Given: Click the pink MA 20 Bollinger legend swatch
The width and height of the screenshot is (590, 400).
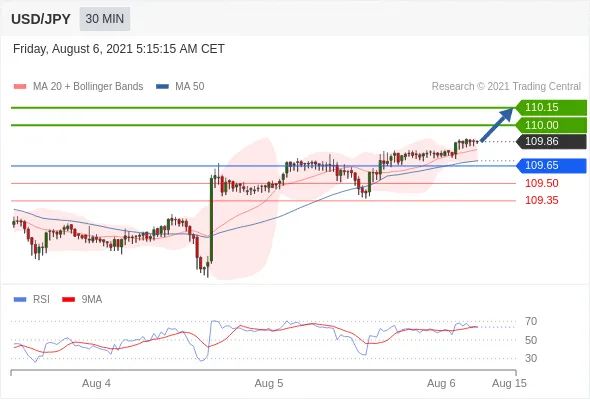Looking at the screenshot, I should pyautogui.click(x=20, y=87).
